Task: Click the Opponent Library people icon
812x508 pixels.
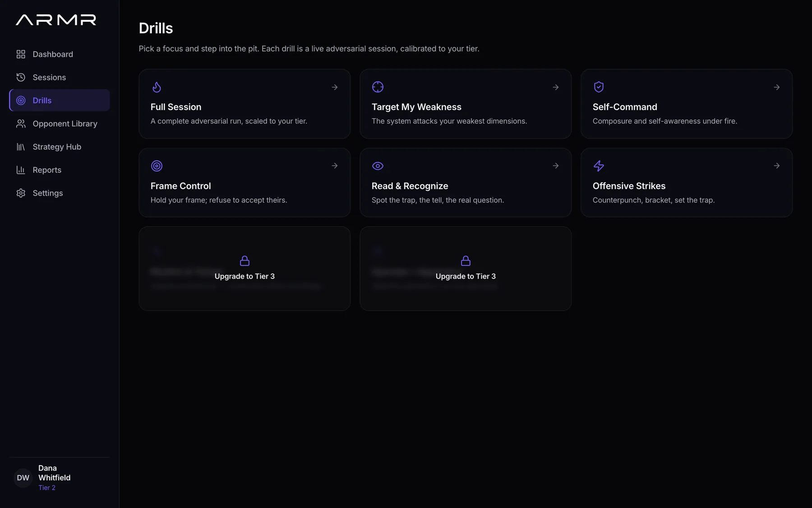Action: pos(21,124)
